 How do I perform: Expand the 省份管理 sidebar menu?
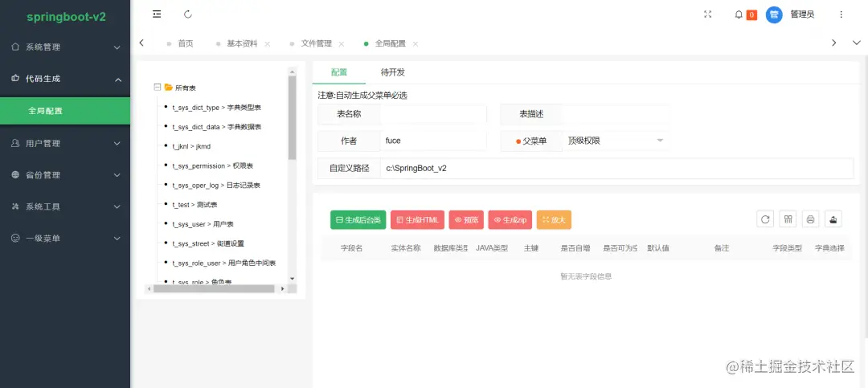65,175
